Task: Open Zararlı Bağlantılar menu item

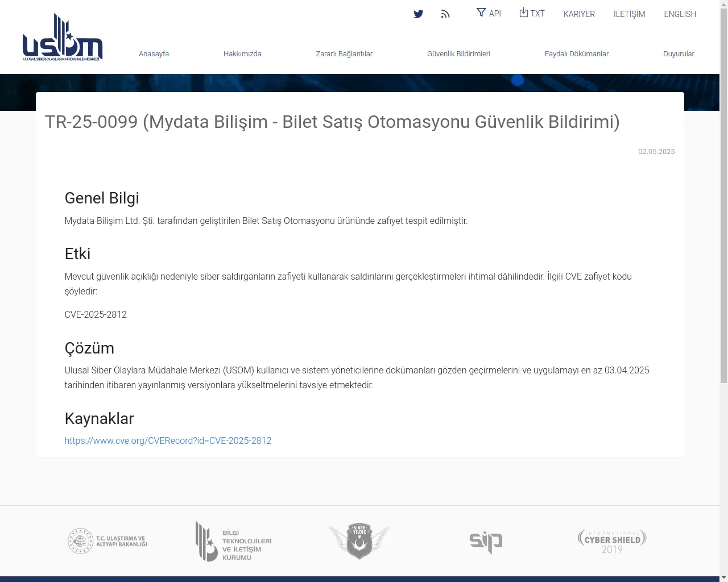Action: (344, 54)
